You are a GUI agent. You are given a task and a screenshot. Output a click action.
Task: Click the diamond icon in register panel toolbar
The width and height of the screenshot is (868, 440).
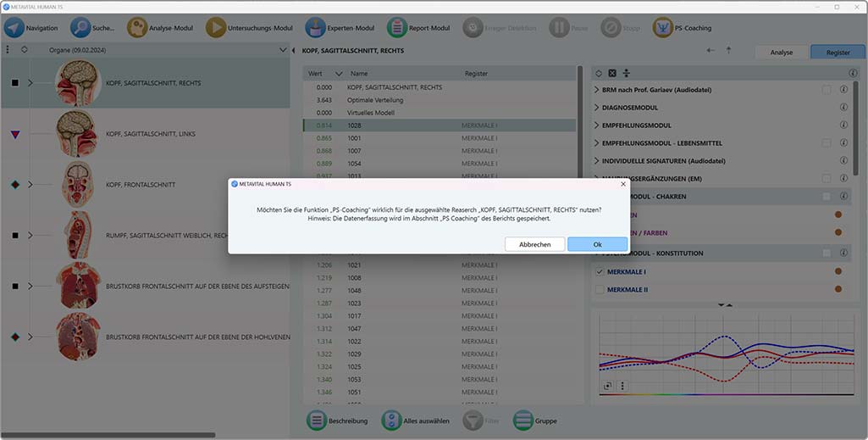(599, 73)
